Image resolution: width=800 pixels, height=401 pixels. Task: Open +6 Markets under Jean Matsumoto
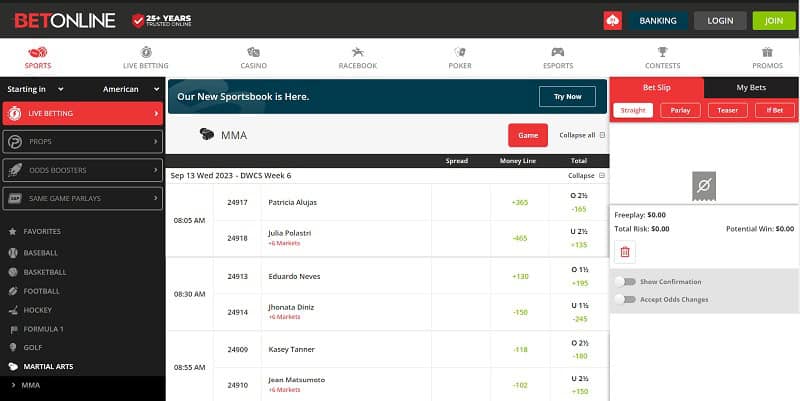284,390
